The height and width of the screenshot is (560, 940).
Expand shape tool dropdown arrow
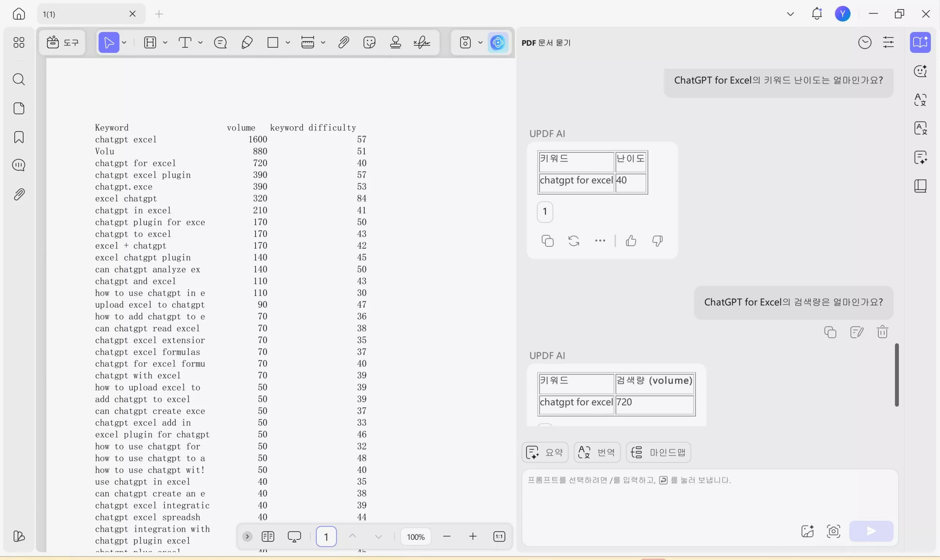[x=288, y=42]
